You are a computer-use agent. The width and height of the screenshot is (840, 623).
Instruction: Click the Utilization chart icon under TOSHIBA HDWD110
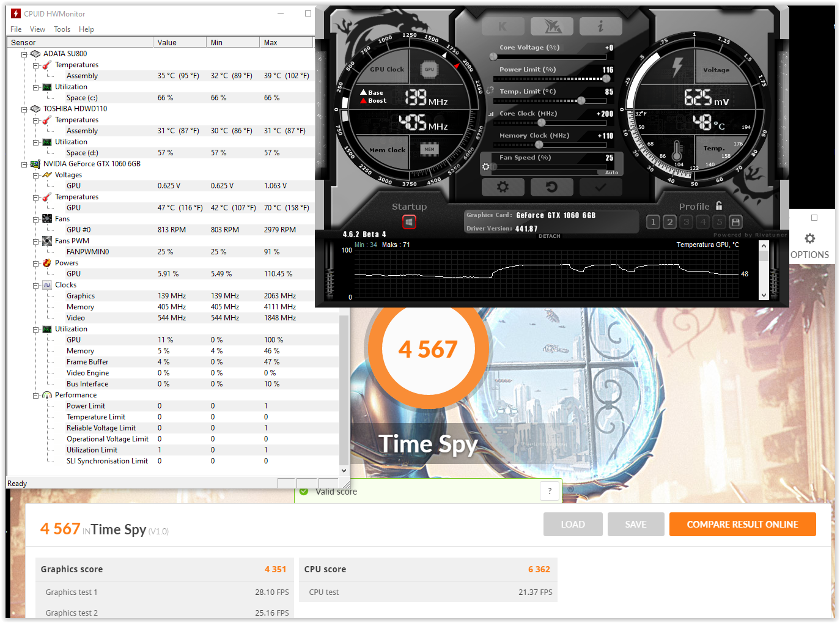47,142
